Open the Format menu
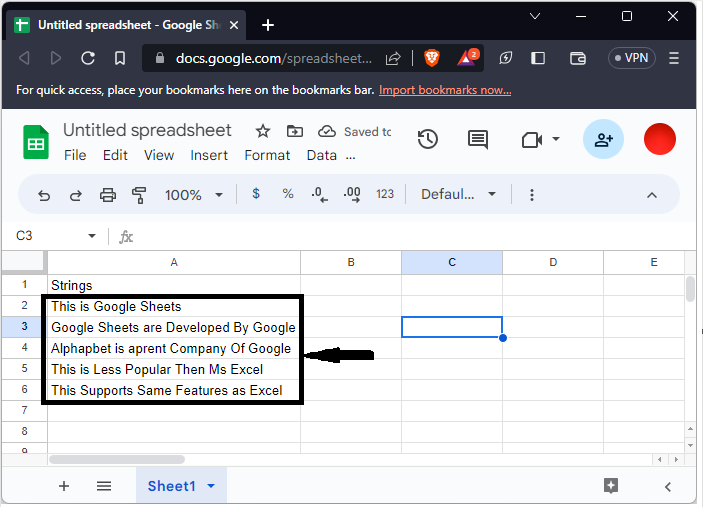703x507 pixels. pos(267,155)
